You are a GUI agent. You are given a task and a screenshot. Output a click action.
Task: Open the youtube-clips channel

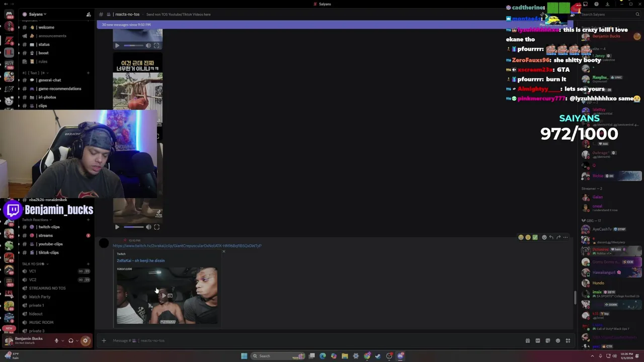pyautogui.click(x=50, y=244)
